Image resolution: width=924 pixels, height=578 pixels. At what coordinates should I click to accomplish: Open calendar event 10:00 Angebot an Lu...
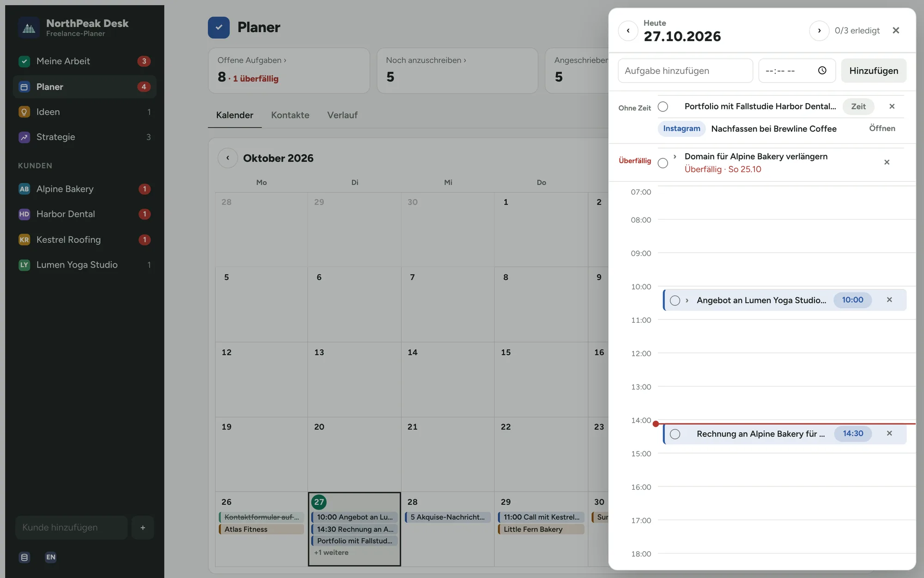tap(354, 517)
